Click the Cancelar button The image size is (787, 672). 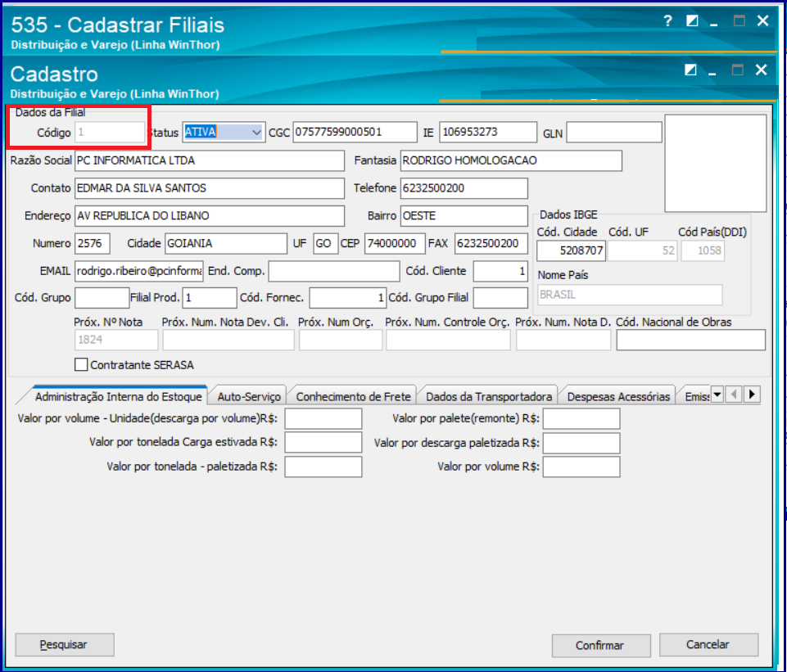click(708, 644)
